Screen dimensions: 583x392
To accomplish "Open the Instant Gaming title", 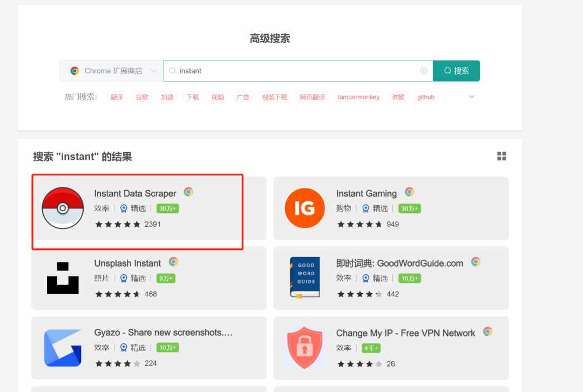I will click(366, 193).
